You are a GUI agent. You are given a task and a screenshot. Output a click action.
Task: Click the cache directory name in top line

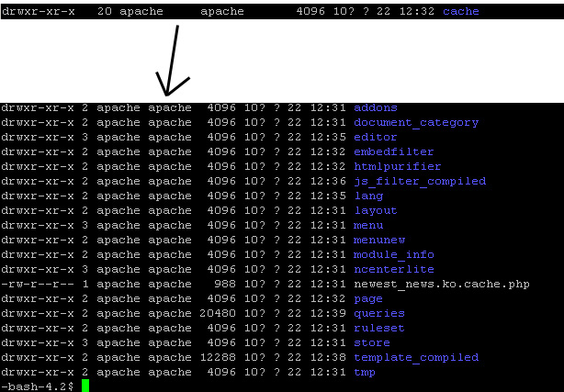461,11
